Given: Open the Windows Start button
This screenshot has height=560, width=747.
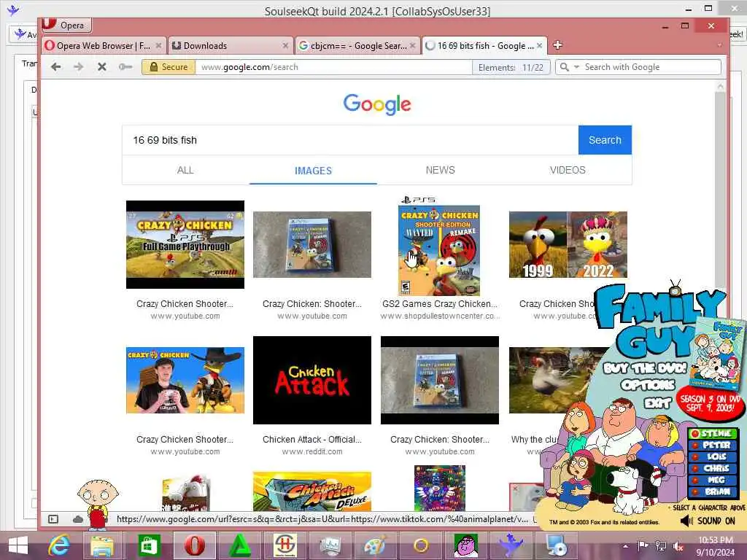Looking at the screenshot, I should 18,545.
